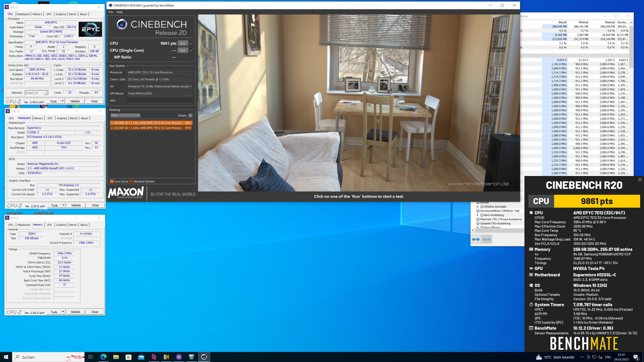Switch to SPD tab in top CPU-Z window
The height and width of the screenshot is (362, 644).
(x=49, y=14)
